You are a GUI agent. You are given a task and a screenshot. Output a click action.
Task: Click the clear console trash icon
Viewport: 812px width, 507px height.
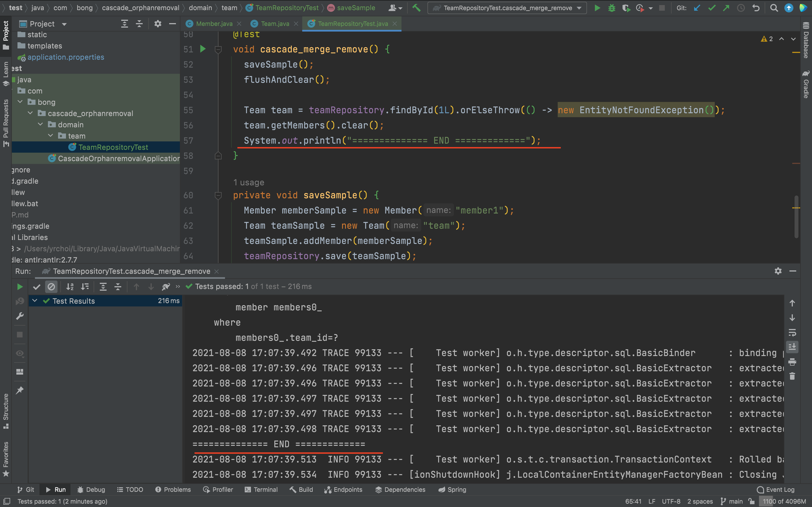pyautogui.click(x=792, y=376)
